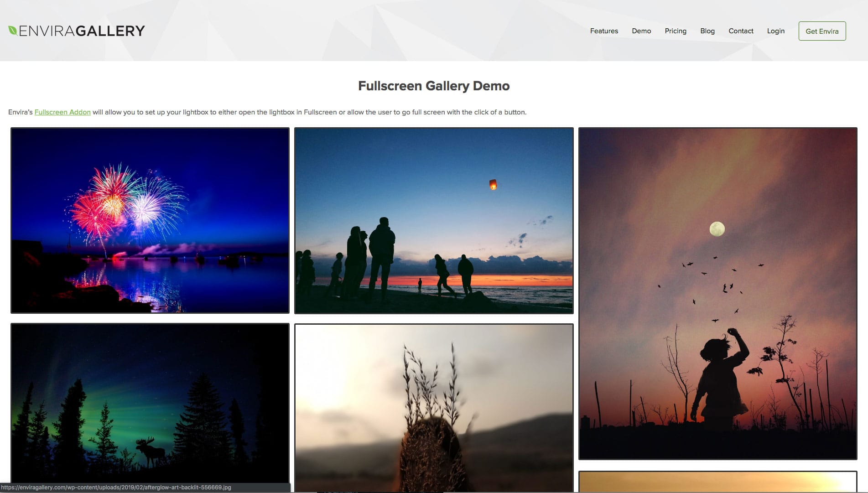Navigate to the Blog
The height and width of the screenshot is (493, 868).
coord(707,31)
